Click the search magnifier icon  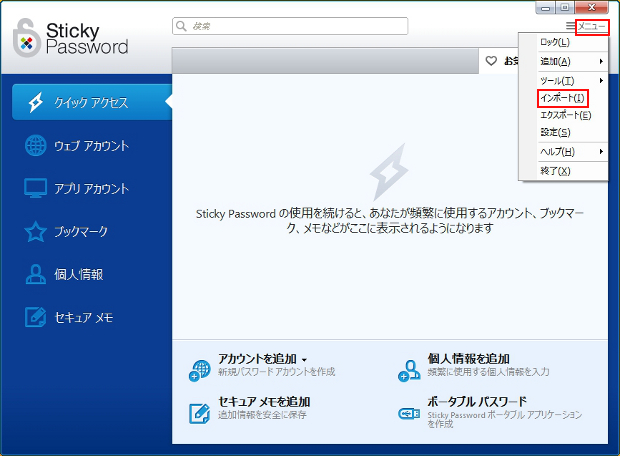pyautogui.click(x=181, y=26)
